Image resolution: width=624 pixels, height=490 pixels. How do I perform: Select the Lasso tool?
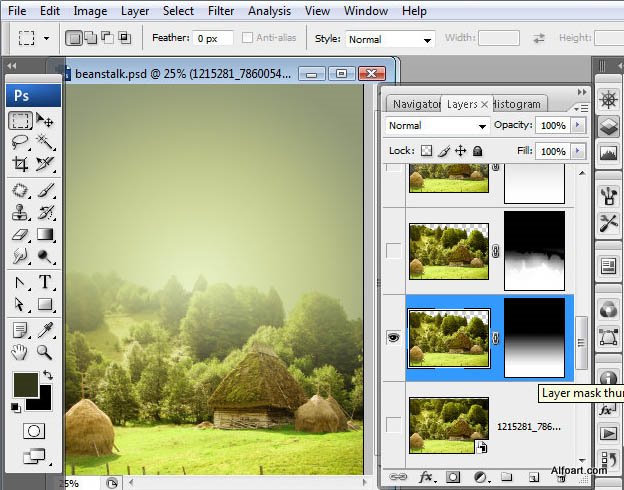point(20,142)
